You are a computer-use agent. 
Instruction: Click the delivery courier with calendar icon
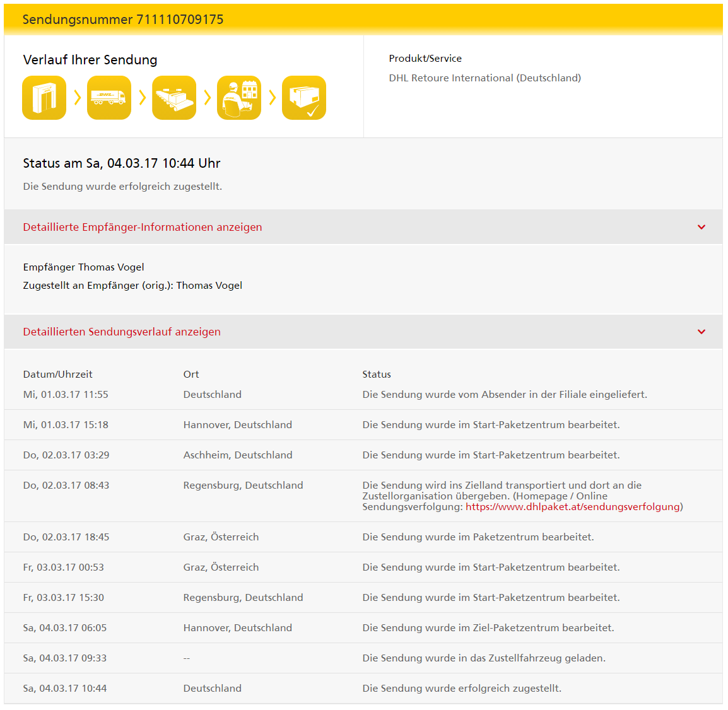click(x=239, y=98)
